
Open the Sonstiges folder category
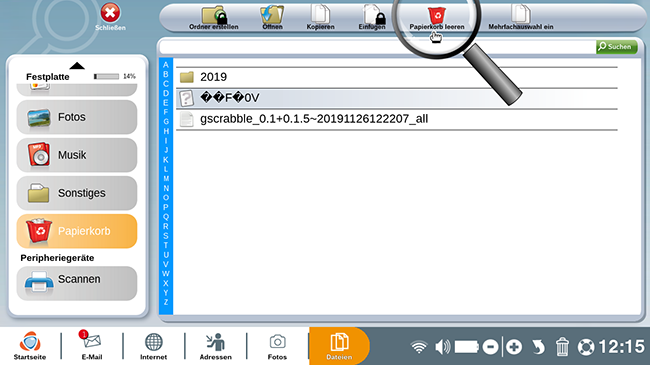coord(77,193)
